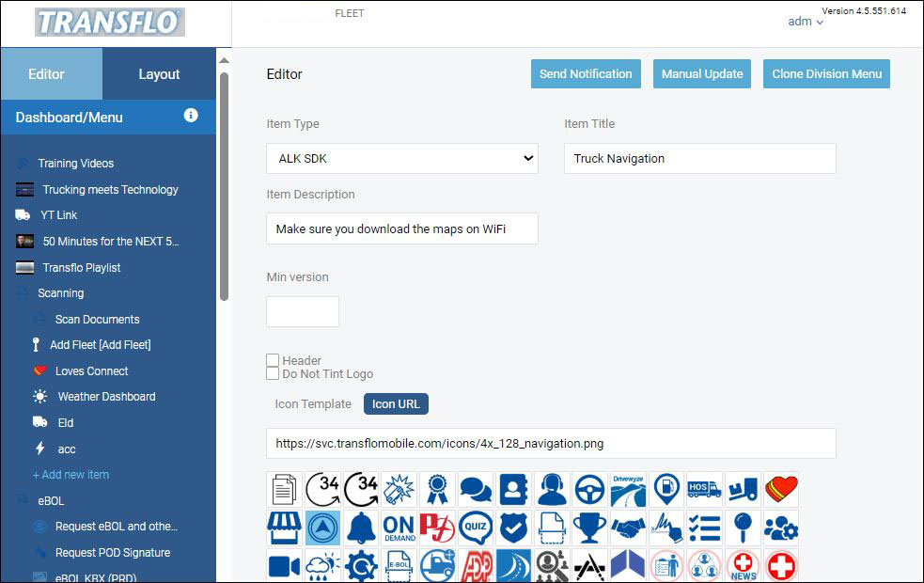The image size is (924, 583).
Task: Click the sidebar vertical scrollbar
Action: point(224,186)
